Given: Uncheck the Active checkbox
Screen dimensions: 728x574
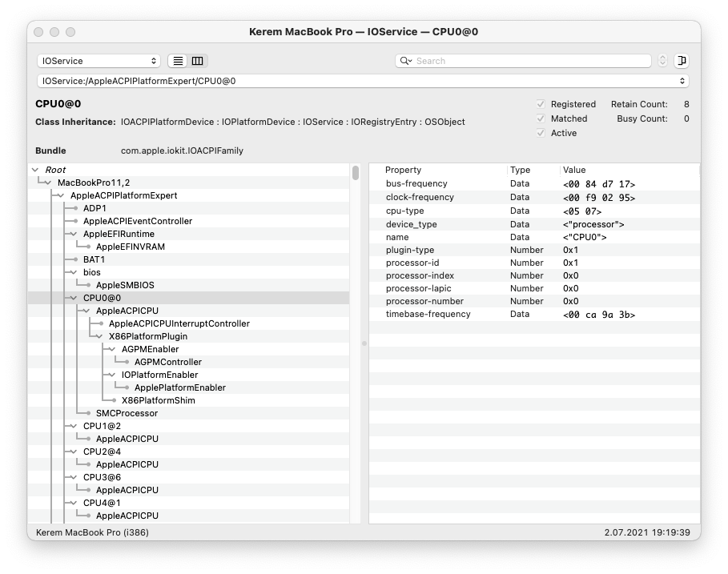Looking at the screenshot, I should [x=542, y=133].
